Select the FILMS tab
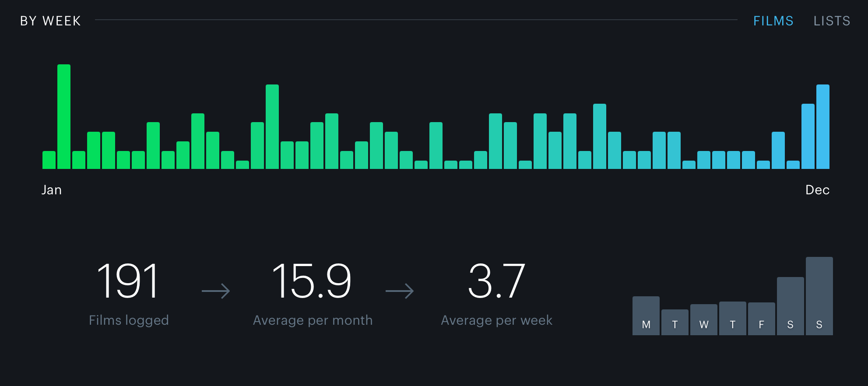Screen dimensions: 868x386 coord(773,21)
